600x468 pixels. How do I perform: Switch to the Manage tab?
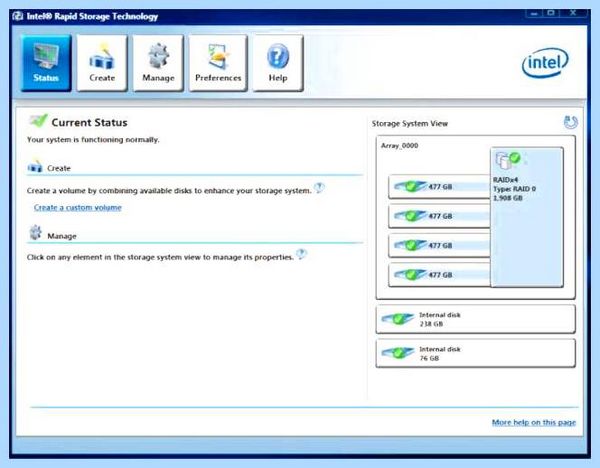pyautogui.click(x=158, y=63)
